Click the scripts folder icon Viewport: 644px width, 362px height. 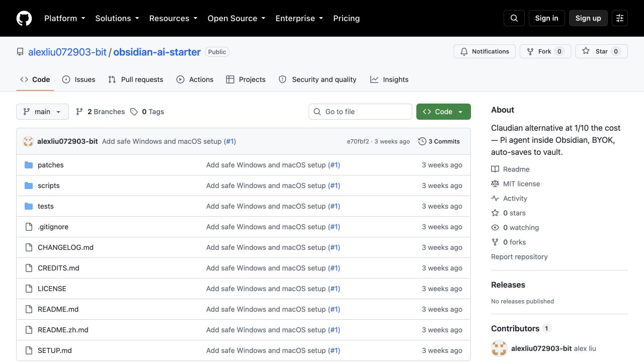[29, 186]
